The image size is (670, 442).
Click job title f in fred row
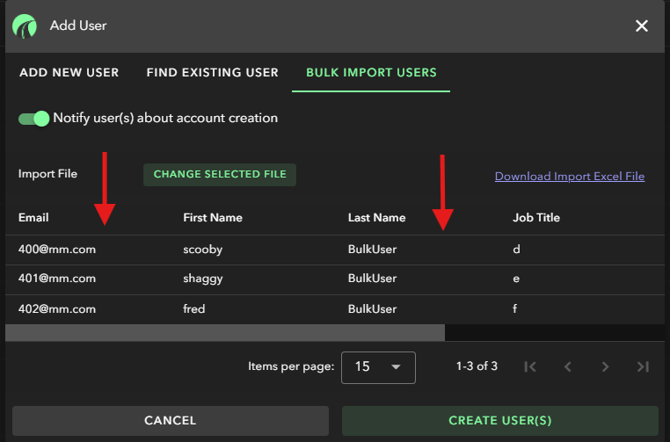[515, 308]
